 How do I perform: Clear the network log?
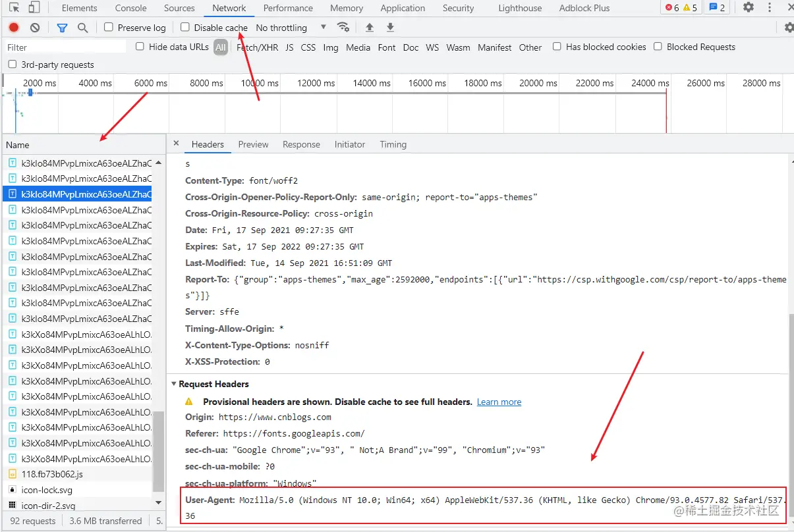click(35, 28)
